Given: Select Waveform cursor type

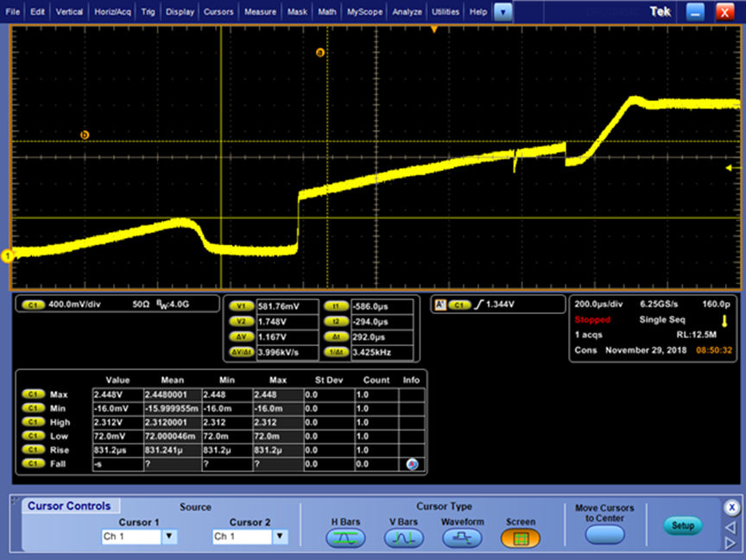Looking at the screenshot, I should (x=462, y=538).
